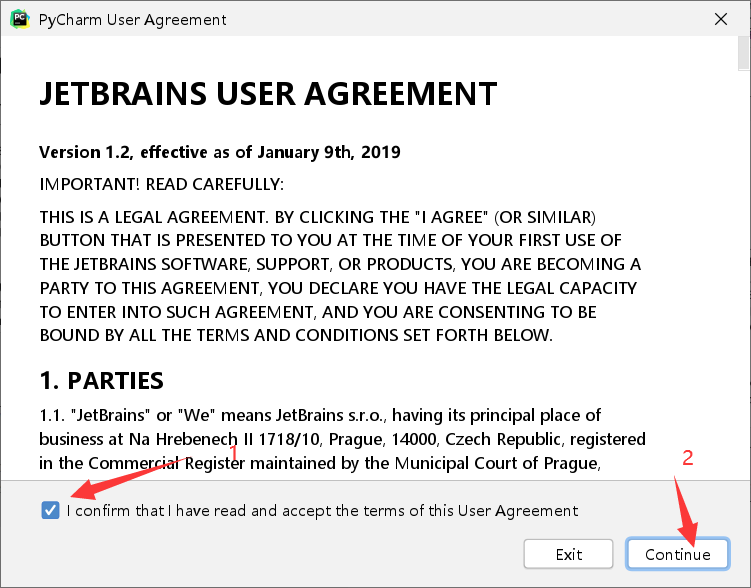Click the vertical scrollbar thumb of the agreement
The image size is (751, 588).
744,53
